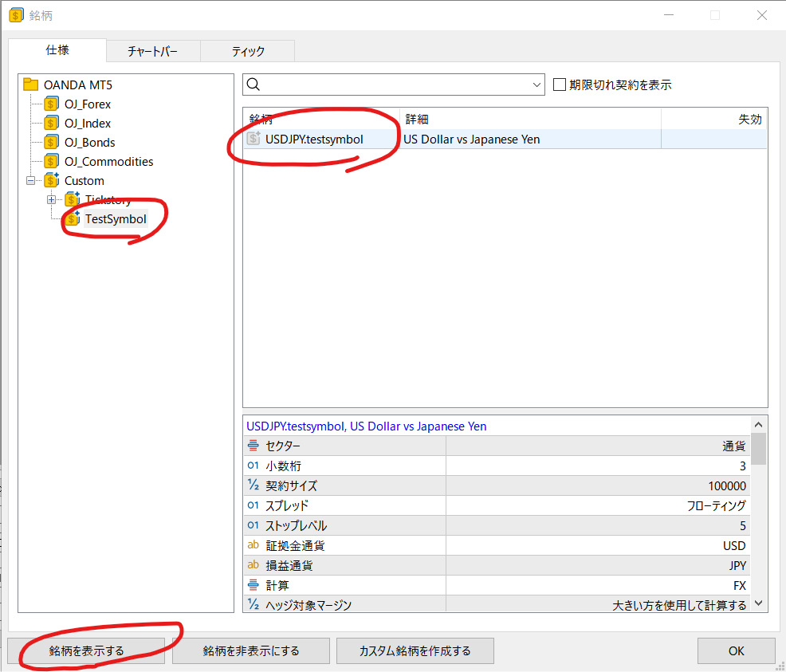Screen dimensions: 786x672
Task: Click the 証拠金通貨 row icon
Action: (x=253, y=544)
